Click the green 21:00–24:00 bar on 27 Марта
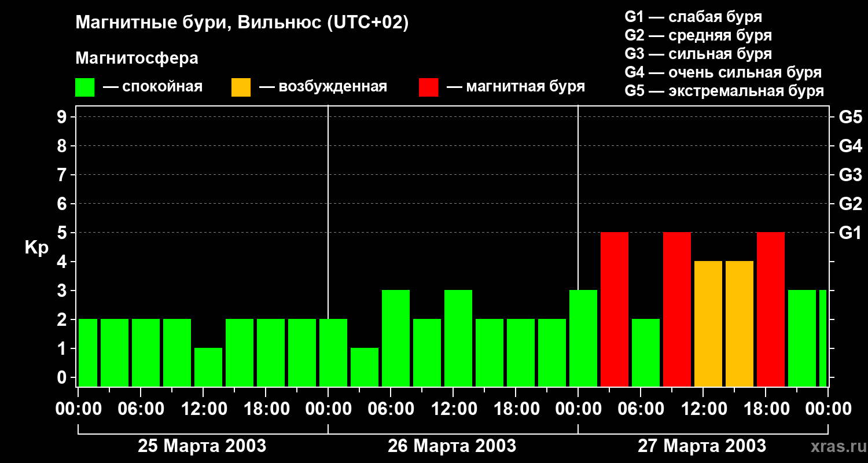Viewport: 868px width, 463px height. point(802,338)
